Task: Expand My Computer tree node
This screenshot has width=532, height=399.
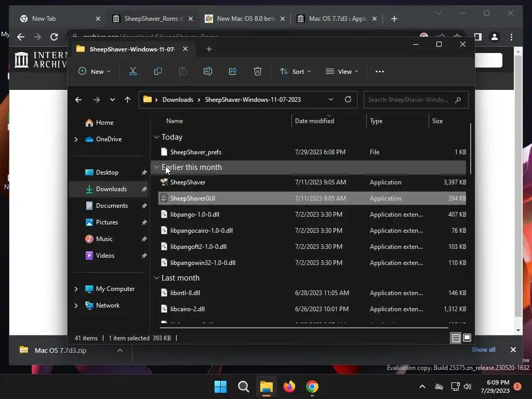Action: [76, 289]
